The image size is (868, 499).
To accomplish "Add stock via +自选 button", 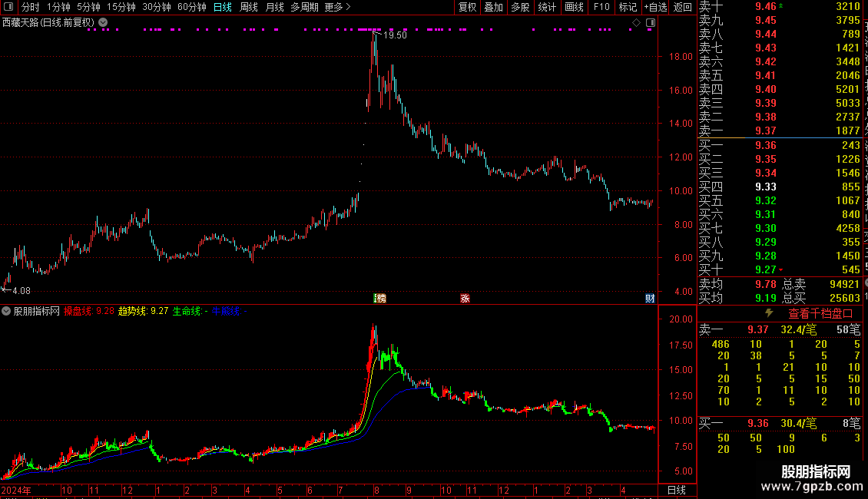I will (x=655, y=7).
